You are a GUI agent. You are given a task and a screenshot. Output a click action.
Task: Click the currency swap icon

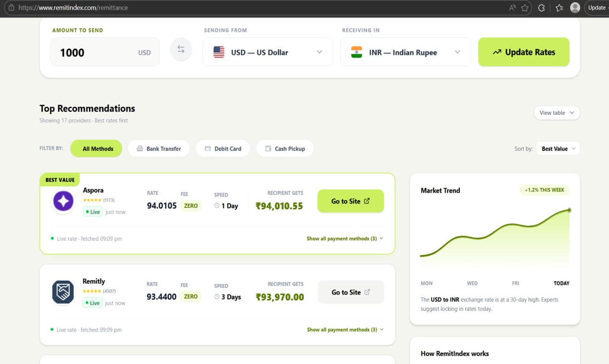[x=181, y=49]
